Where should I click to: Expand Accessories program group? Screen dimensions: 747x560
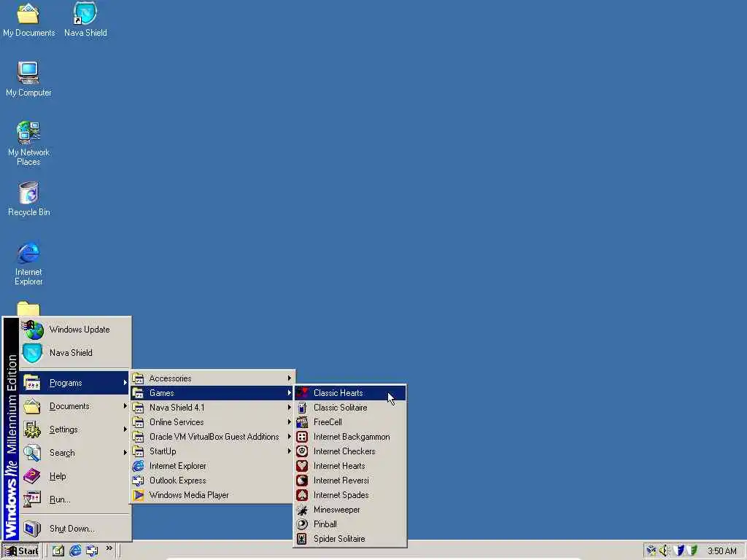(x=212, y=378)
